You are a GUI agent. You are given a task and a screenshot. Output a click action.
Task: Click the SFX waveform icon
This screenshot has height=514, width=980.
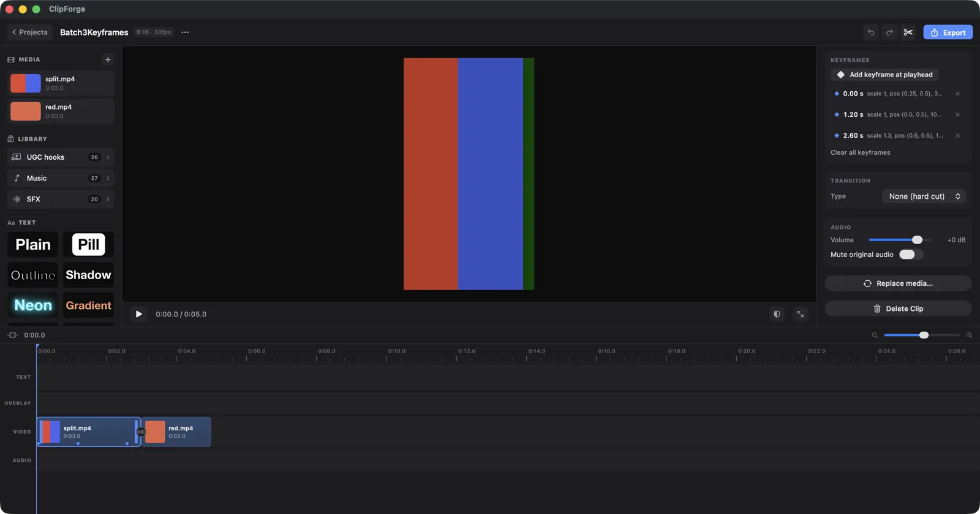click(x=17, y=199)
